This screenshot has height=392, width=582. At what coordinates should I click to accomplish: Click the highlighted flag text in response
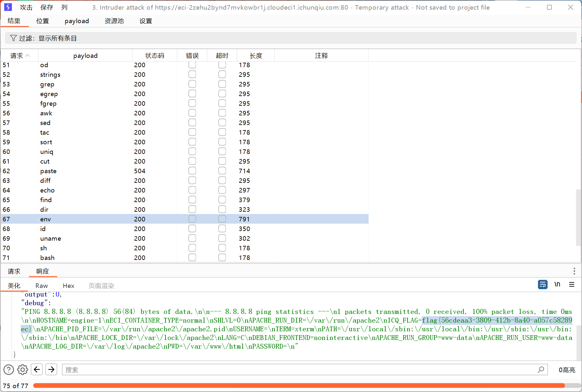[x=497, y=320]
